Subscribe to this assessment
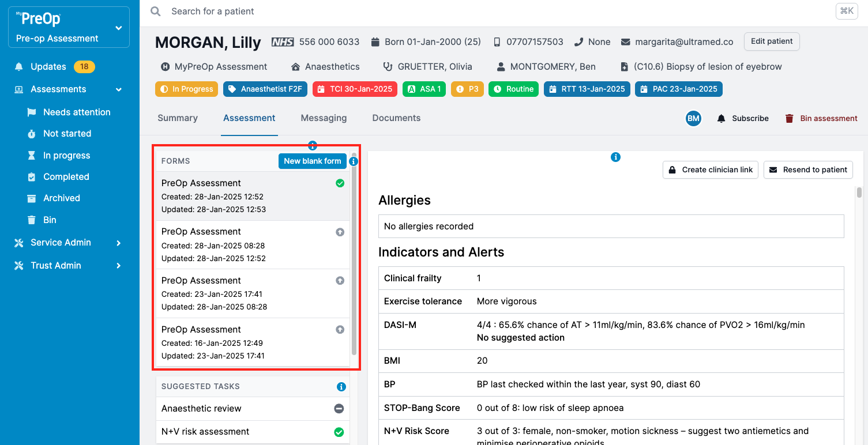The height and width of the screenshot is (445, 868). point(743,118)
